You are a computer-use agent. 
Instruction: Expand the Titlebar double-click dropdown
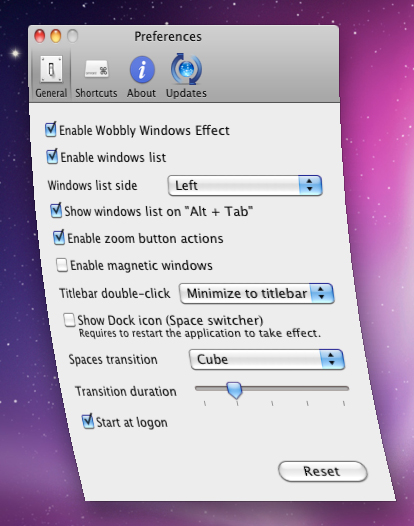point(257,294)
